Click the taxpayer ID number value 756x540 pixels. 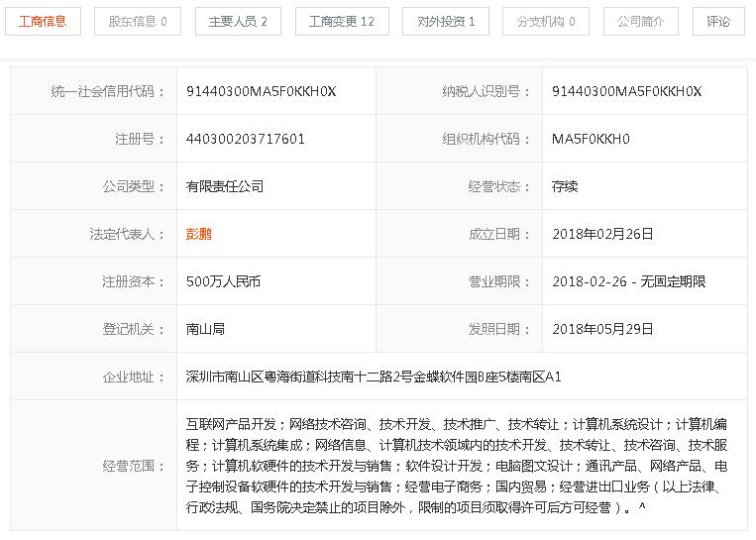(626, 91)
